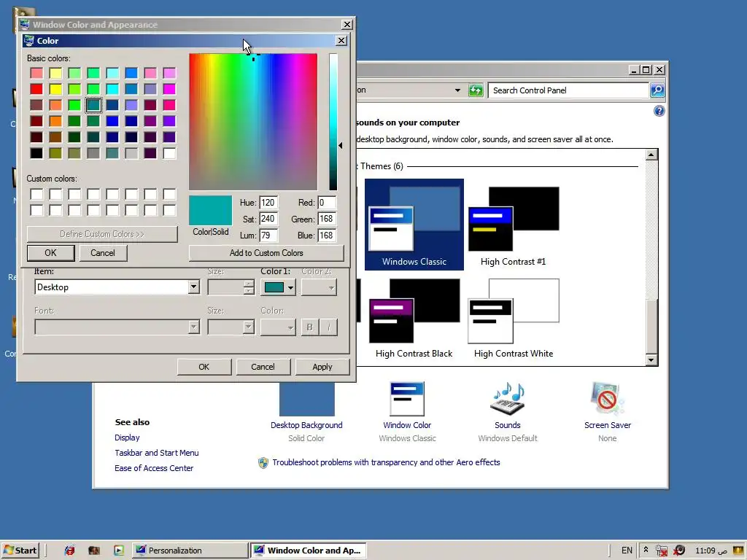Open Screen Saver settings icon
This screenshot has height=560, width=747.
(608, 399)
